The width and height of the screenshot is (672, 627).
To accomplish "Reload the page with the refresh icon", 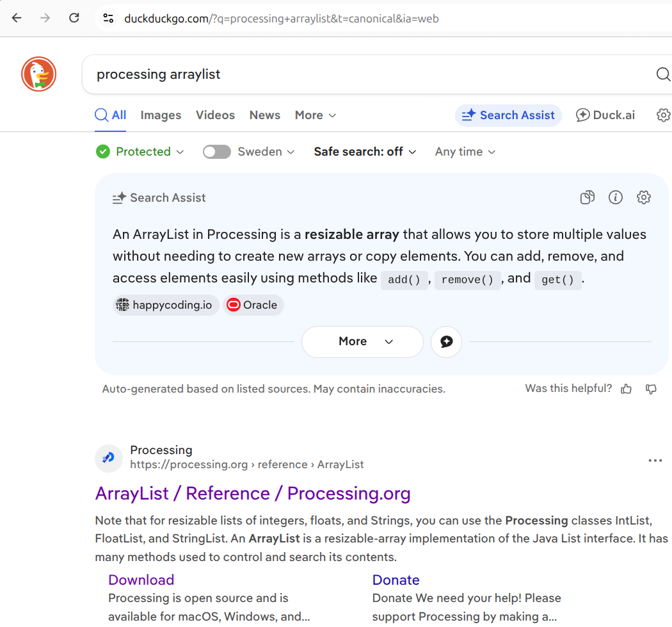I will (x=74, y=18).
